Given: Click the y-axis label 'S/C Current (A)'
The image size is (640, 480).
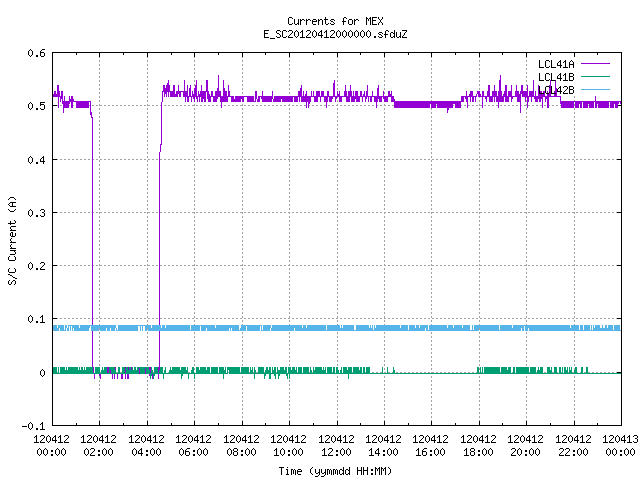Looking at the screenshot, I should click(13, 240).
